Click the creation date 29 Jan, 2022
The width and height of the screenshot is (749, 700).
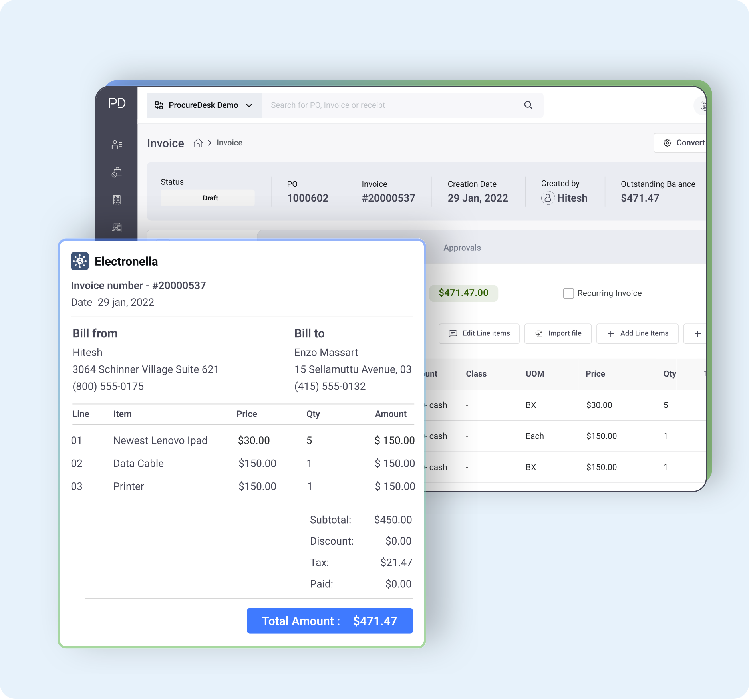coord(478,198)
